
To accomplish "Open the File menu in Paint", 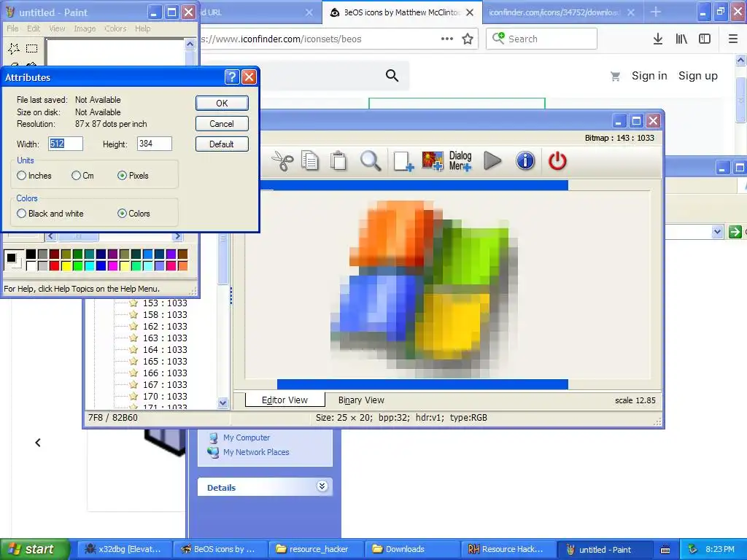I will click(12, 28).
